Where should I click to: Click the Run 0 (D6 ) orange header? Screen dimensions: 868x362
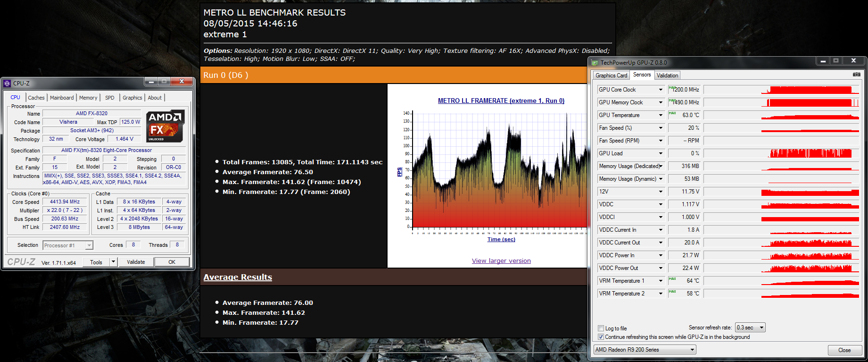(394, 75)
